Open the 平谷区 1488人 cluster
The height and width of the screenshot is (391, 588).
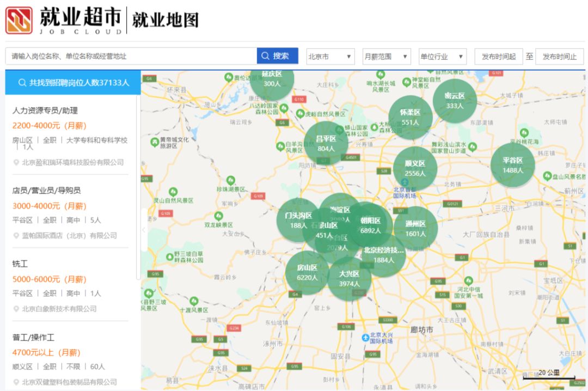tap(512, 165)
